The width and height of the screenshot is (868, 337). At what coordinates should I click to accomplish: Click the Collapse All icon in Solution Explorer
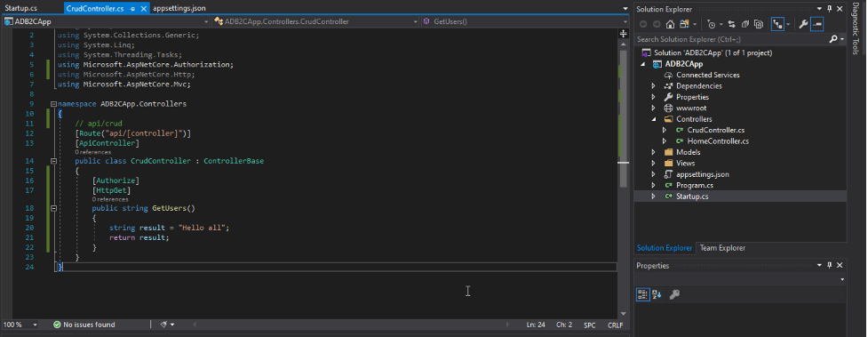745,24
